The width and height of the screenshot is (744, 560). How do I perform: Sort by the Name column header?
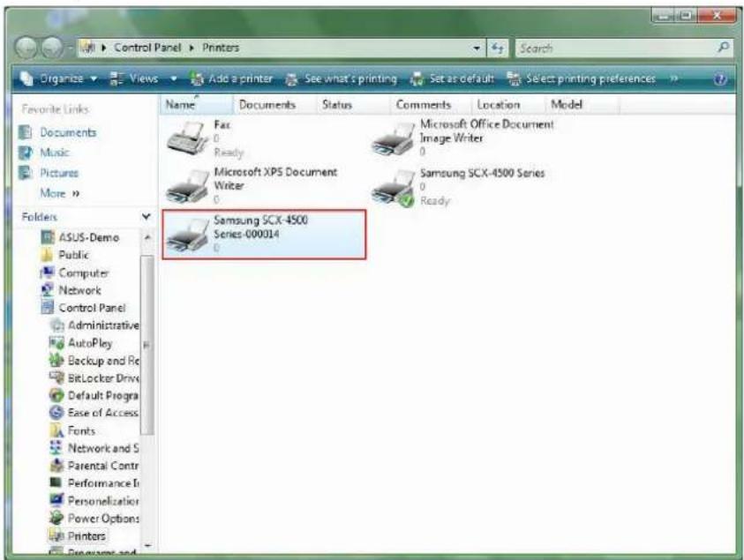coord(196,104)
